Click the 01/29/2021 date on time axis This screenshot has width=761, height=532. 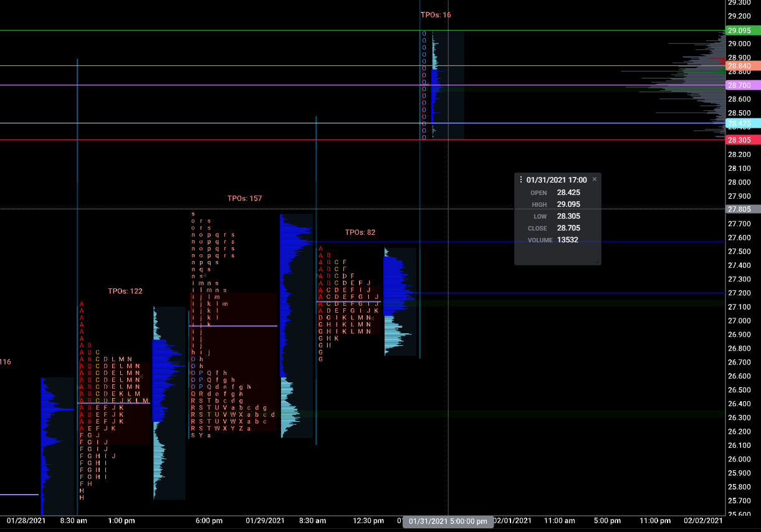pos(266,520)
